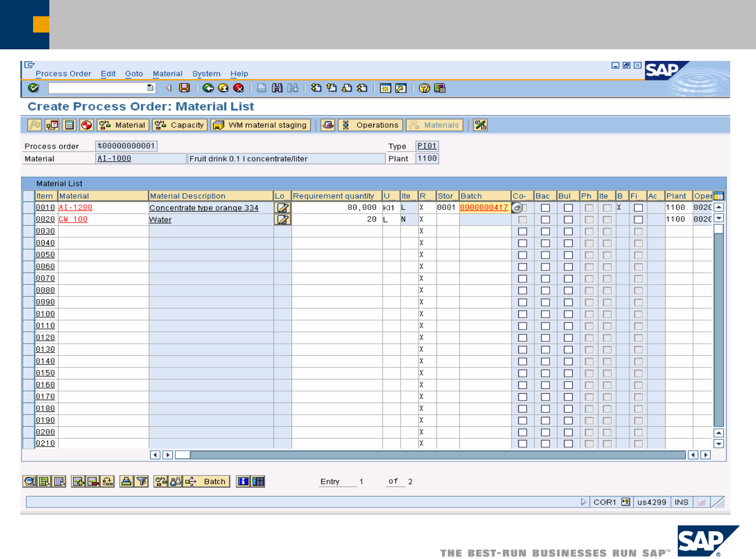Toggle Bul checkbox for item 0040
This screenshot has height=559, width=756.
pyautogui.click(x=568, y=243)
